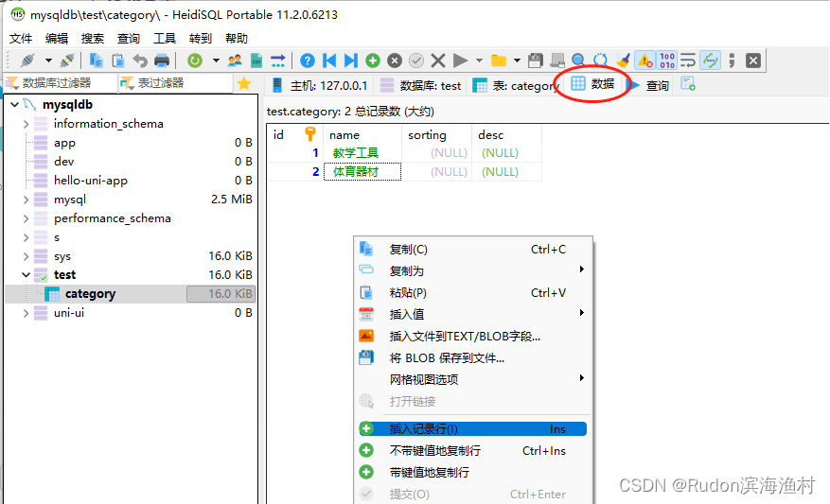Image resolution: width=830 pixels, height=504 pixels.
Task: Click the dark circle delete row icon
Action: coord(395,61)
